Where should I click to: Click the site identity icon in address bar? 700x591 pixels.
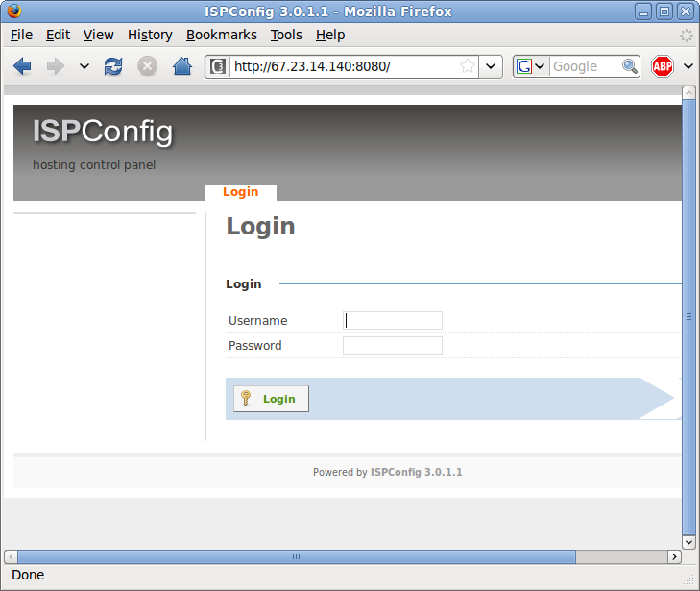click(218, 66)
